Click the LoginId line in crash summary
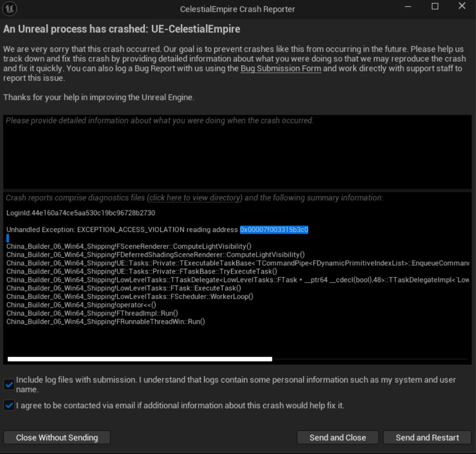 click(81, 213)
